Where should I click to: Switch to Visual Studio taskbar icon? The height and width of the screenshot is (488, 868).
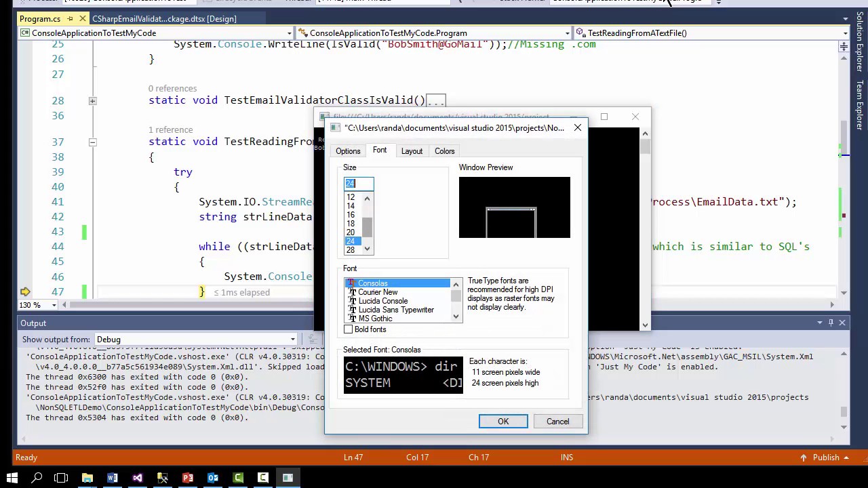[x=138, y=478]
